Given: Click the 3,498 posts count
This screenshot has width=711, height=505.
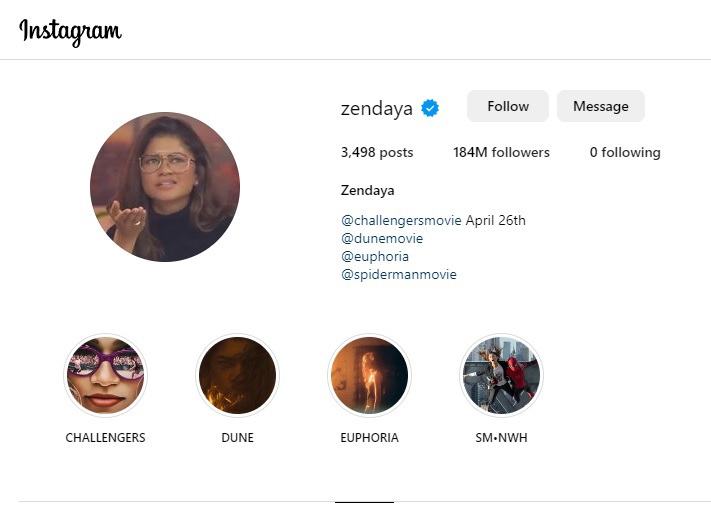Looking at the screenshot, I should 377,152.
